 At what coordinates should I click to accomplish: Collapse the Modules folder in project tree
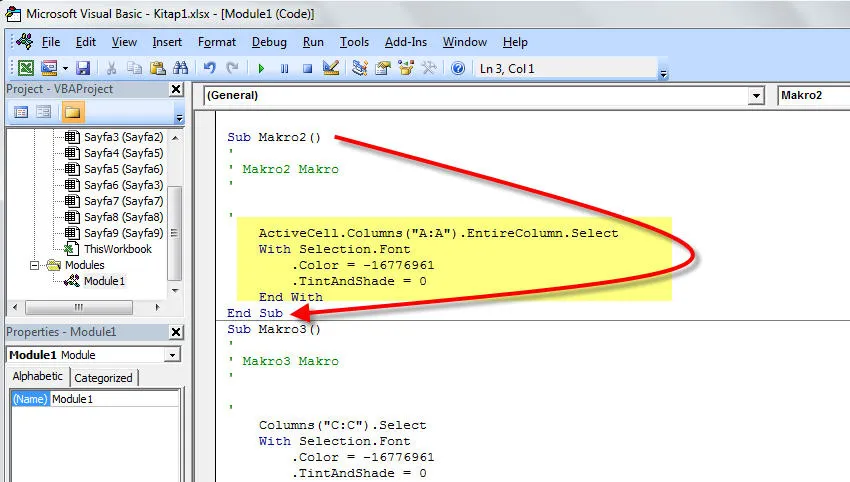point(36,265)
